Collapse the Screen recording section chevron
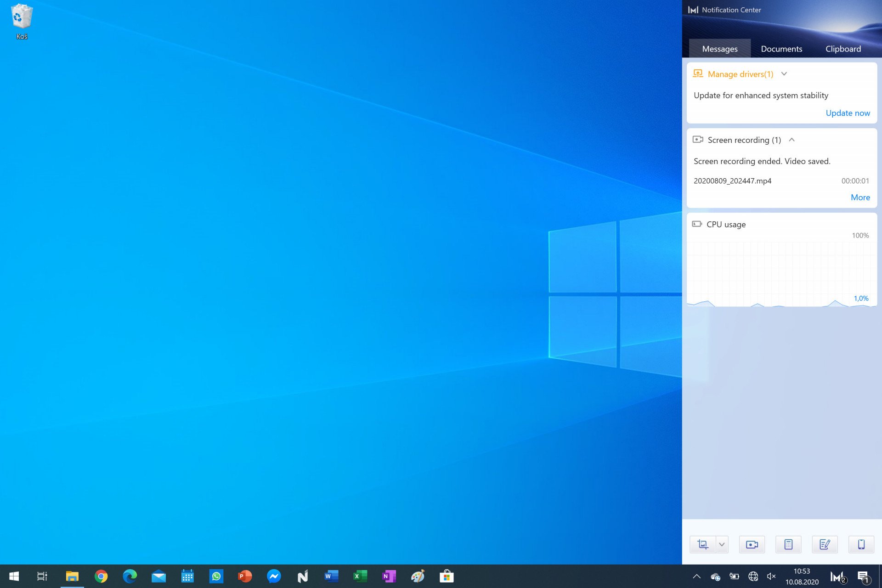882x588 pixels. tap(792, 140)
